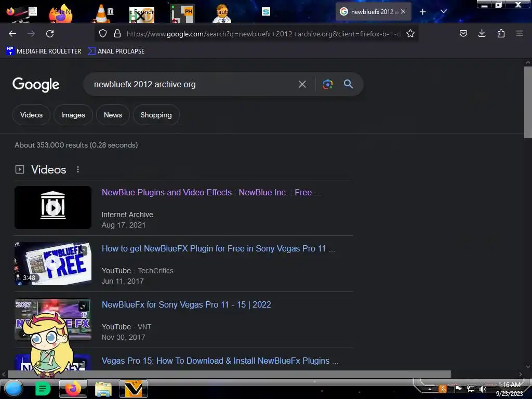Screen dimensions: 532x399
Task: Search by image with Google Lens icon
Action: (327, 84)
